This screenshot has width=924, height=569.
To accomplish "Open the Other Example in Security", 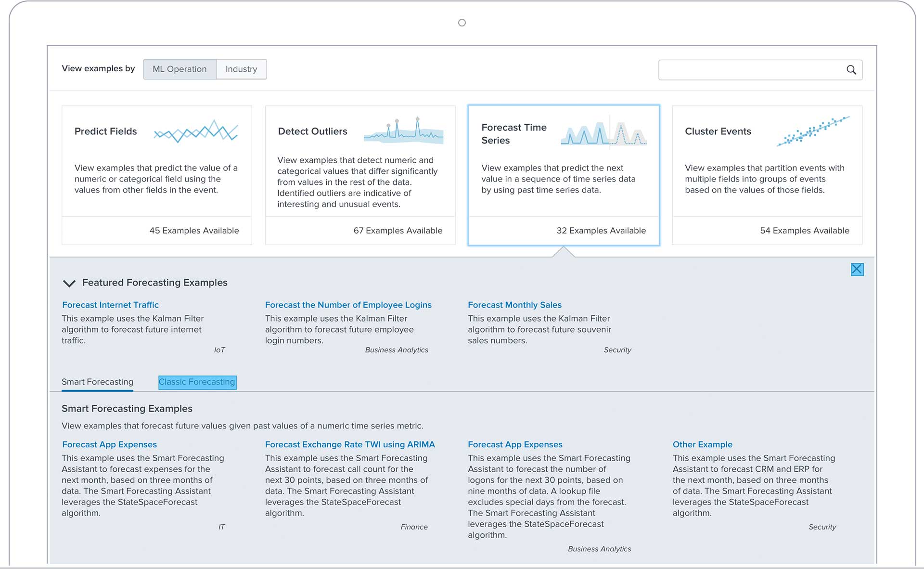I will click(x=702, y=444).
